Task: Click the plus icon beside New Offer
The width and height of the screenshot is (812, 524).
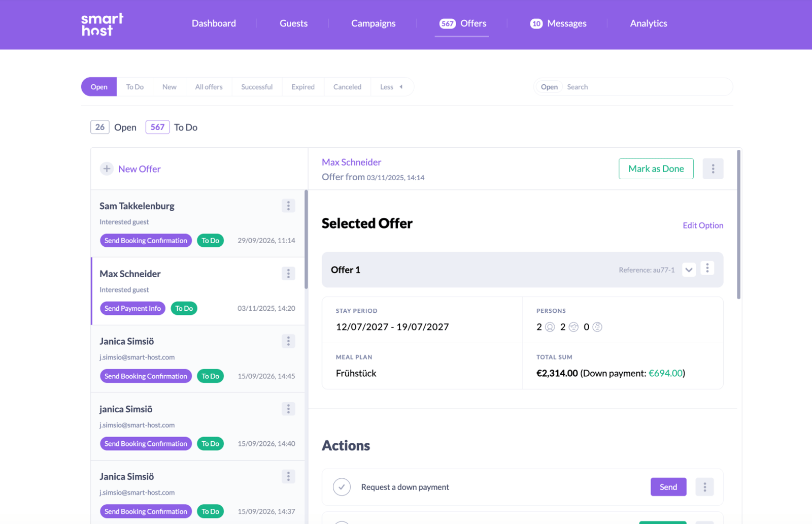Action: 107,169
